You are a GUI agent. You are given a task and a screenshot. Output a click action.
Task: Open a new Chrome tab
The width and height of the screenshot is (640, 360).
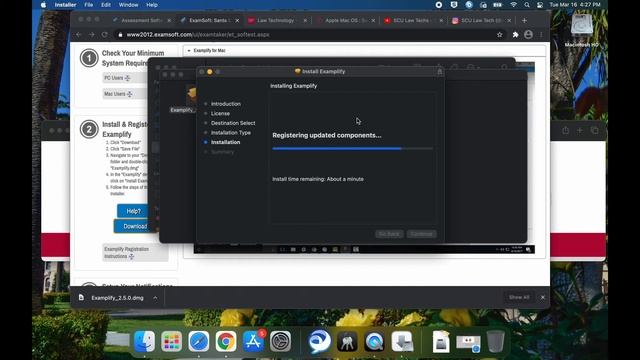point(524,20)
